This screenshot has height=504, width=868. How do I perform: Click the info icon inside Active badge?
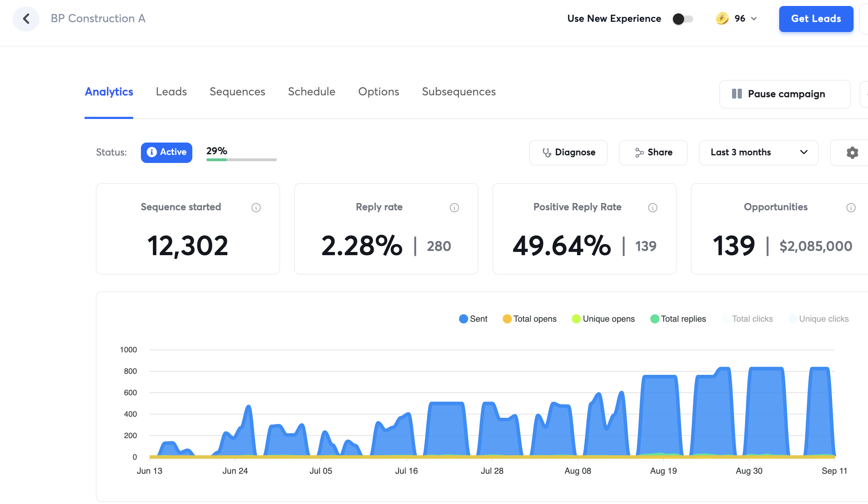tap(151, 152)
